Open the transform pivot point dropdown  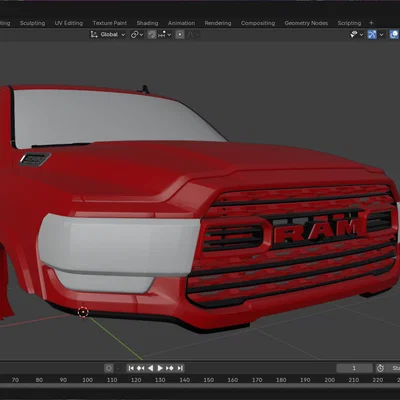point(137,35)
